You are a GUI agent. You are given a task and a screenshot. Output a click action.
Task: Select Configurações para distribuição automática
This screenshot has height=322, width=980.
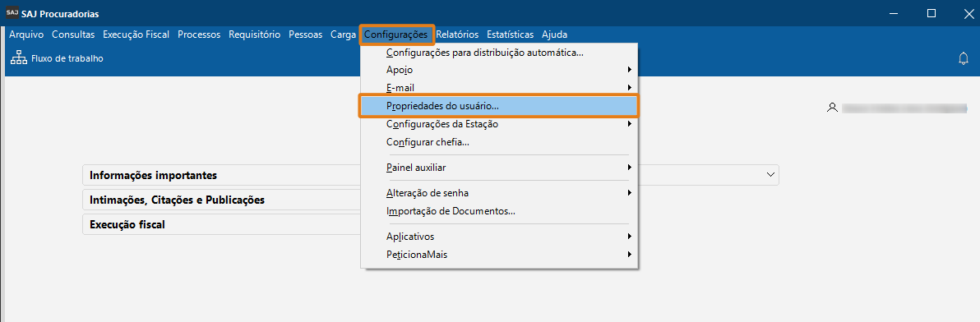click(x=499, y=53)
